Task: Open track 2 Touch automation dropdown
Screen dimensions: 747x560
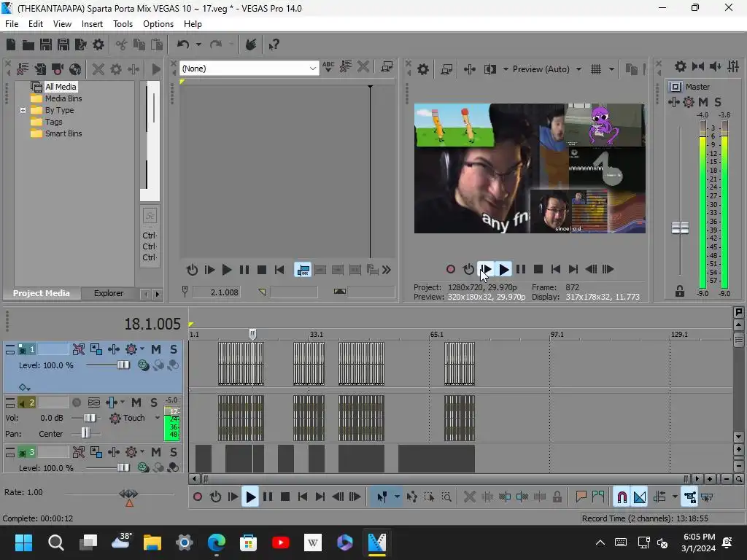Action: tap(158, 418)
